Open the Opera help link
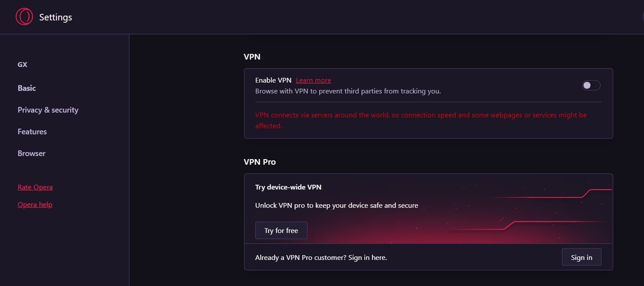 coord(35,205)
